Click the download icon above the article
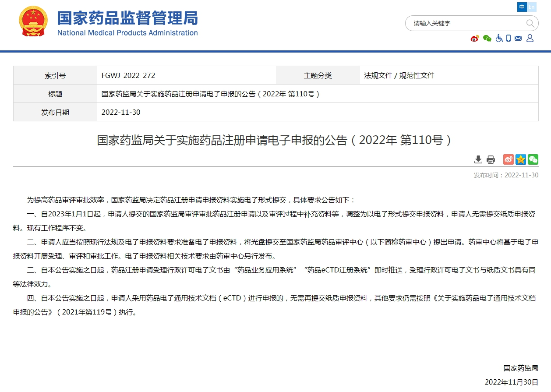551x392 pixels. click(478, 159)
